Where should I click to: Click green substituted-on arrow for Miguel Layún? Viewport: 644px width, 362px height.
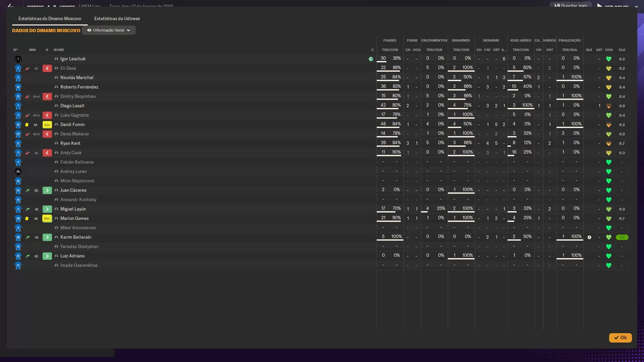pos(47,209)
